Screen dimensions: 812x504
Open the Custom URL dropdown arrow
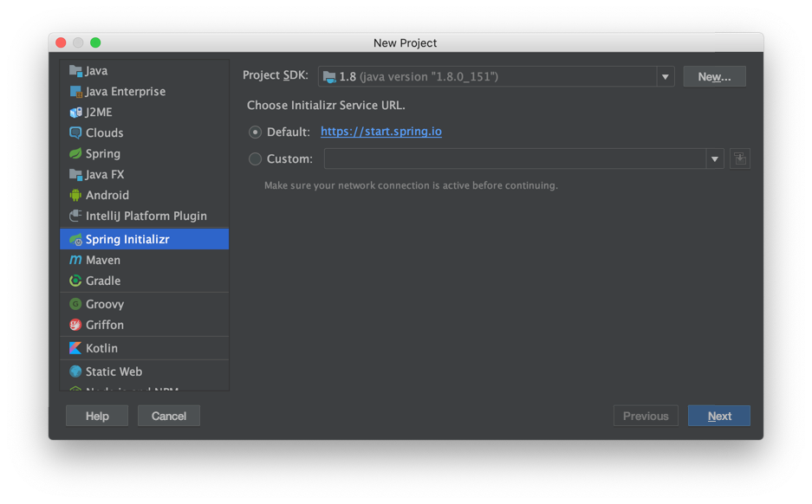(x=714, y=158)
